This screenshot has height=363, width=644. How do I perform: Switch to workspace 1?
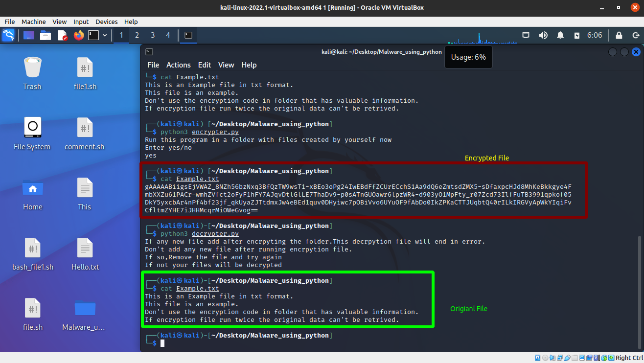click(121, 35)
